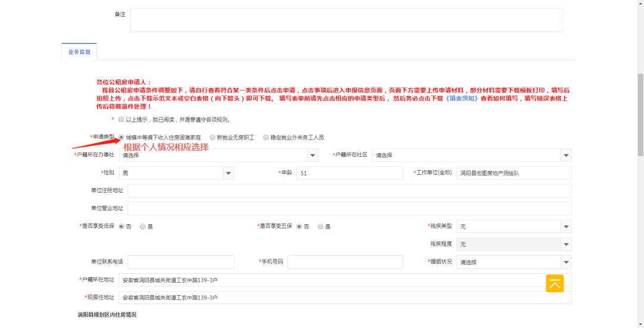
Task: Set 是否享受五保 to 是
Action: click(x=320, y=227)
